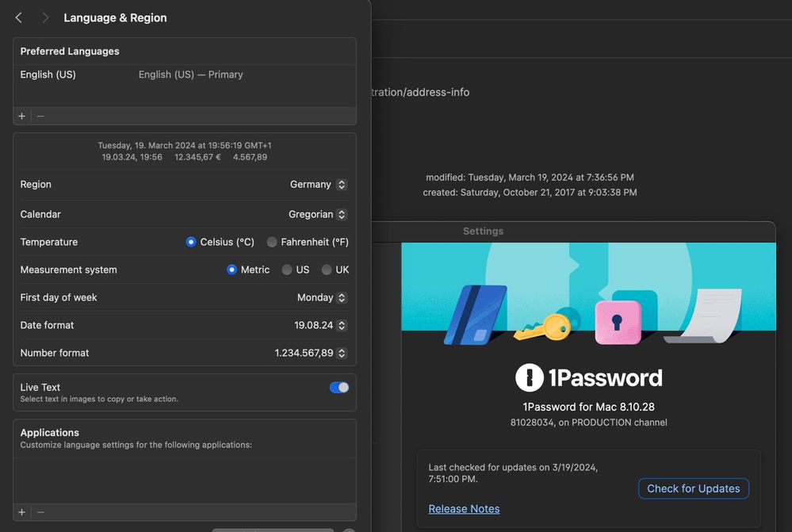Click the 1Password banner illustration
Screen dimensions: 792x532
pyautogui.click(x=588, y=293)
